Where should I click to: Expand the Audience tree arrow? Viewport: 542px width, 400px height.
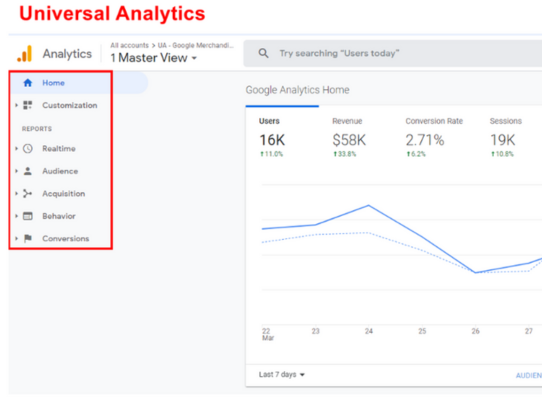click(16, 171)
